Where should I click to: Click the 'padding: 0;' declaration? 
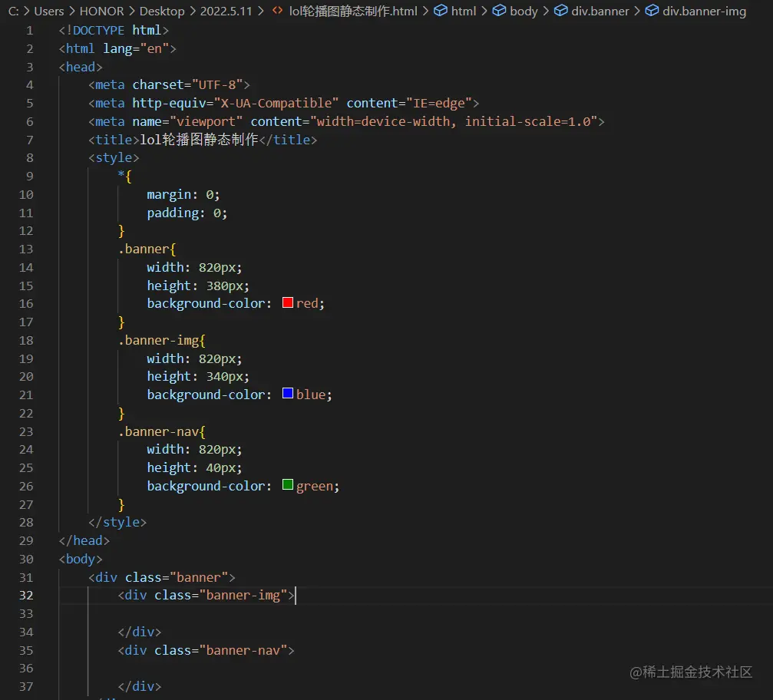[x=187, y=213]
